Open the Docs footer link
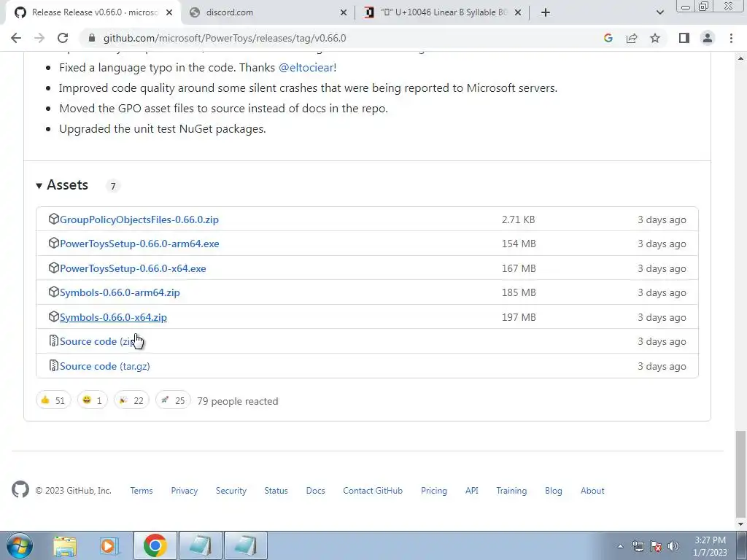The height and width of the screenshot is (560, 747). [315, 491]
